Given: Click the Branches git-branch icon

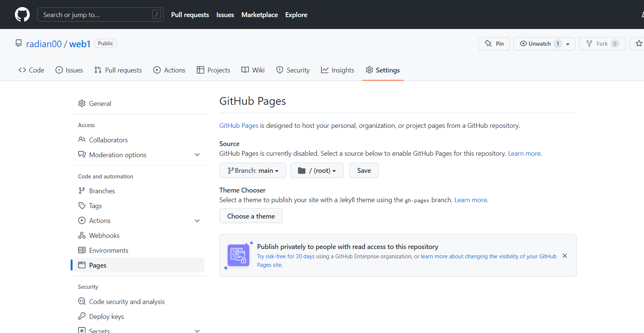Looking at the screenshot, I should (82, 191).
